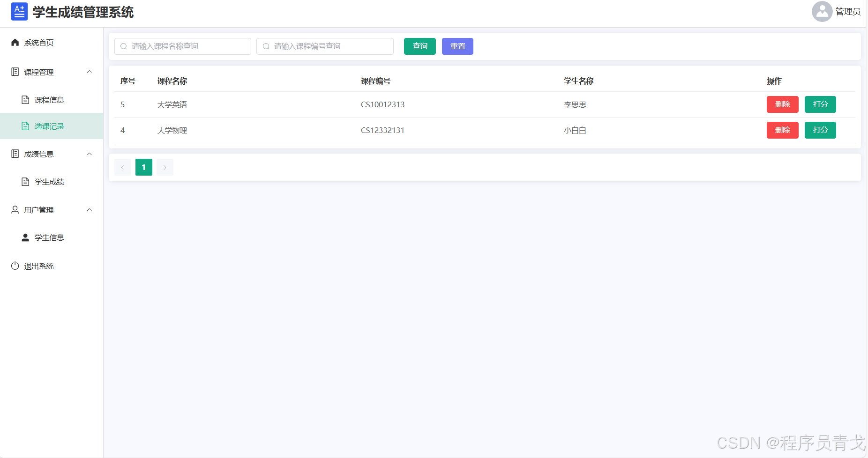Click student name 小白白

575,130
